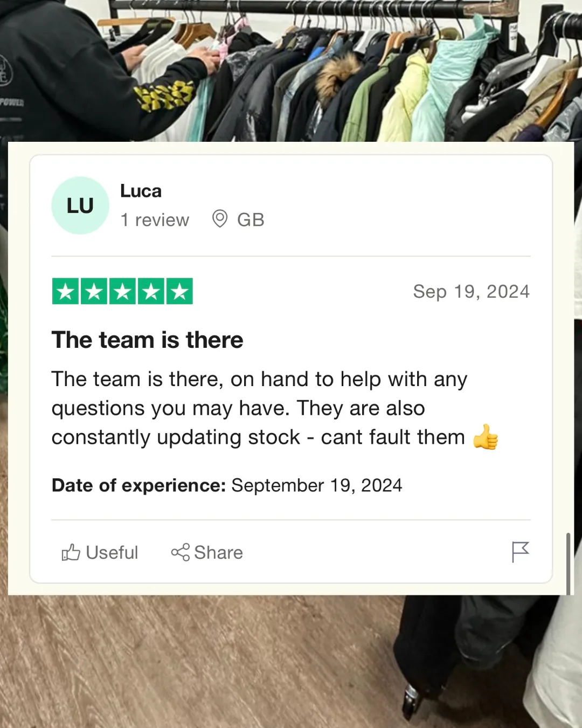
Task: Mark review as Useful with thumb icon
Action: point(71,552)
